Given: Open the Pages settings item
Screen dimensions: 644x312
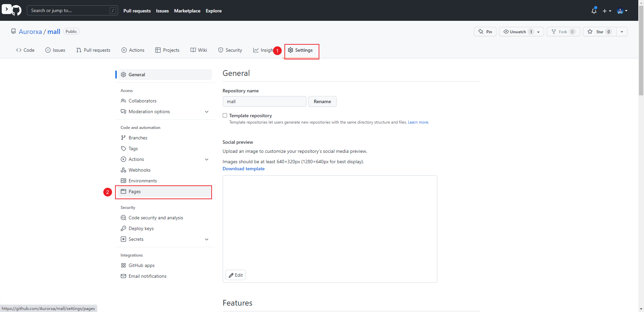Looking at the screenshot, I should click(x=135, y=191).
